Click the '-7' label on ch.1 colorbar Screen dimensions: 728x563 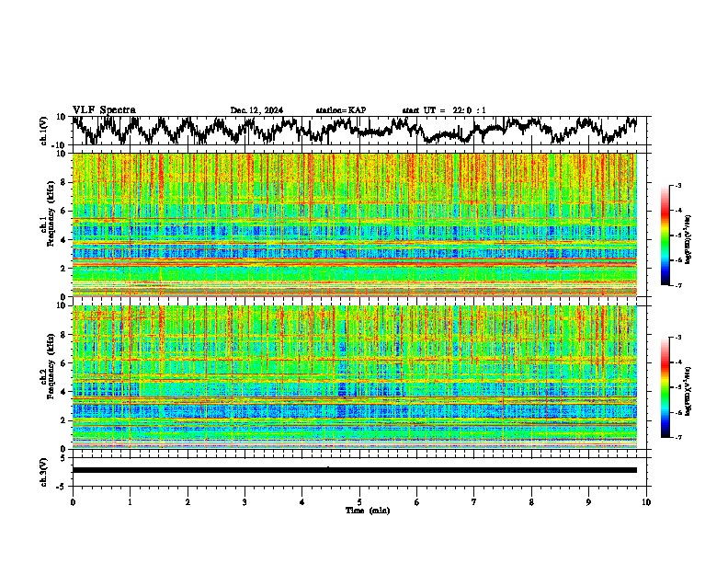click(677, 285)
